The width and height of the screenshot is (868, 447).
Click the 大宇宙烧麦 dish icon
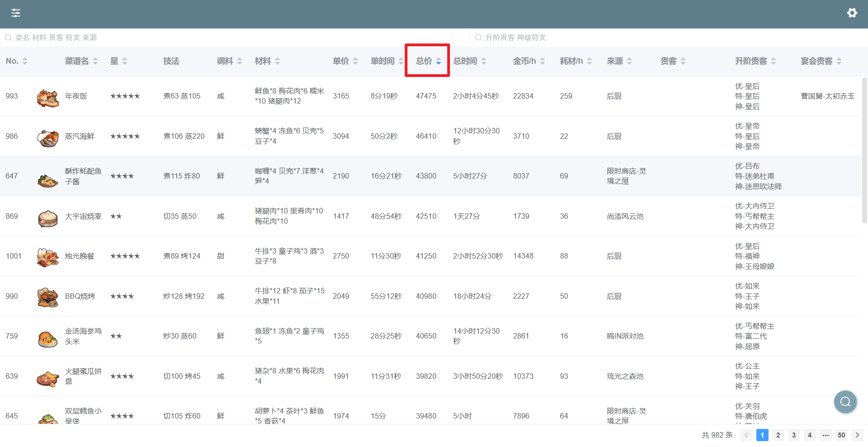(x=47, y=217)
